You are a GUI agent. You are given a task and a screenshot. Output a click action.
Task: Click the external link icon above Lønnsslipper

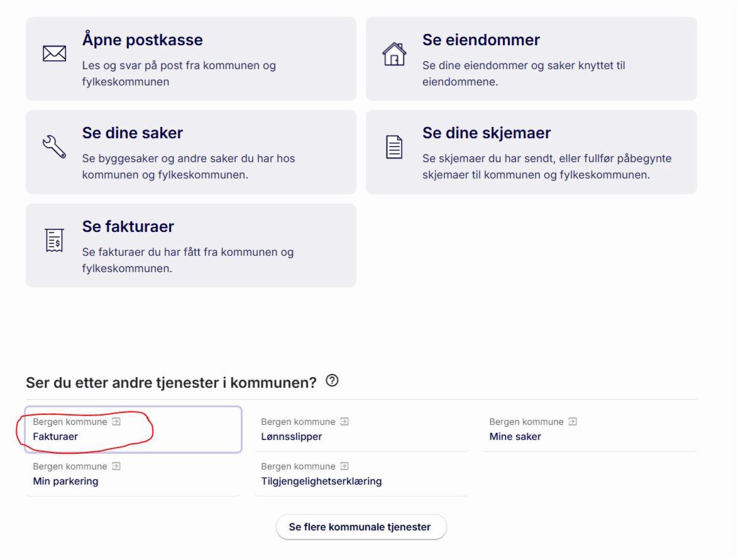click(344, 422)
